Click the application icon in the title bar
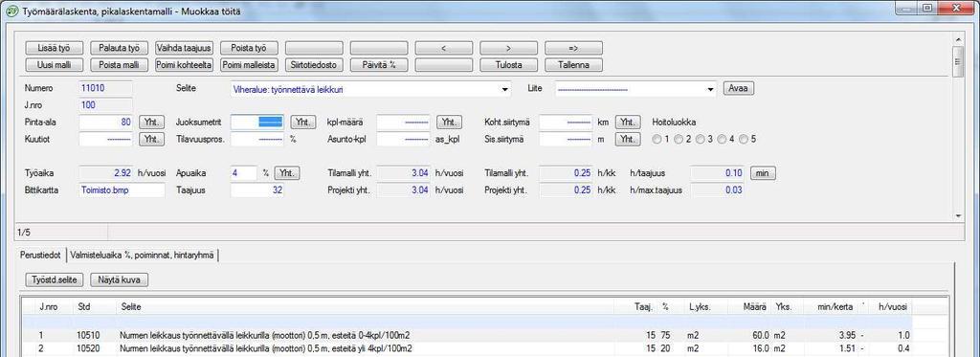 point(11,11)
